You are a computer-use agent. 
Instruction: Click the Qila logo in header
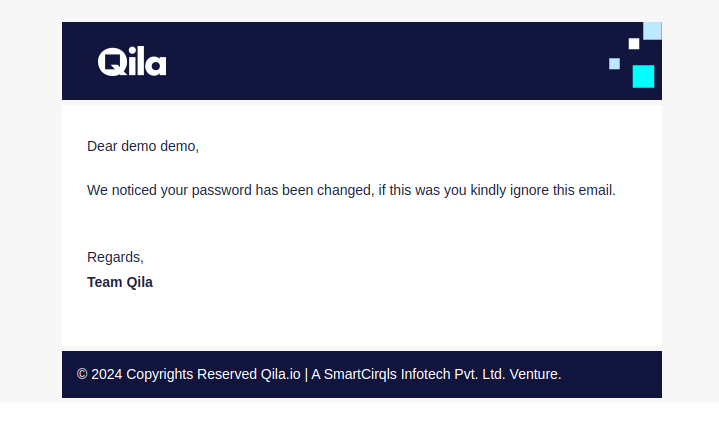[132, 61]
